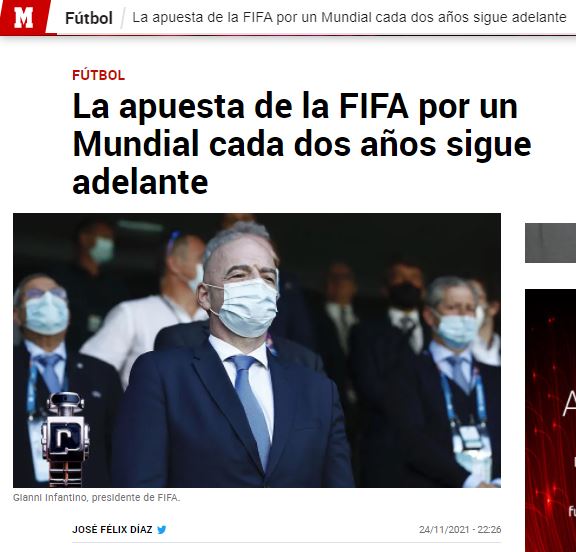Click the robot perfume bottle ad overlay

click(x=65, y=439)
